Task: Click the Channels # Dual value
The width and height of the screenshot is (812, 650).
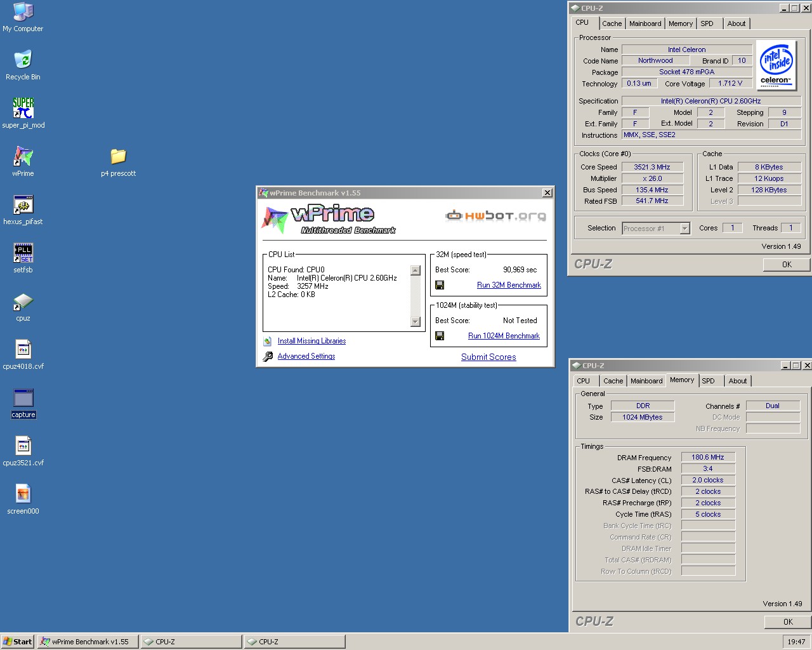Action: pos(773,406)
